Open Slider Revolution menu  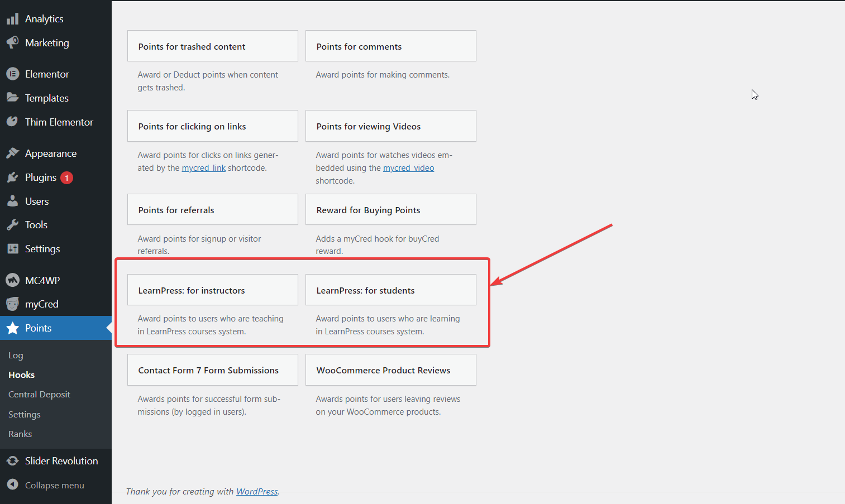pyautogui.click(x=61, y=461)
